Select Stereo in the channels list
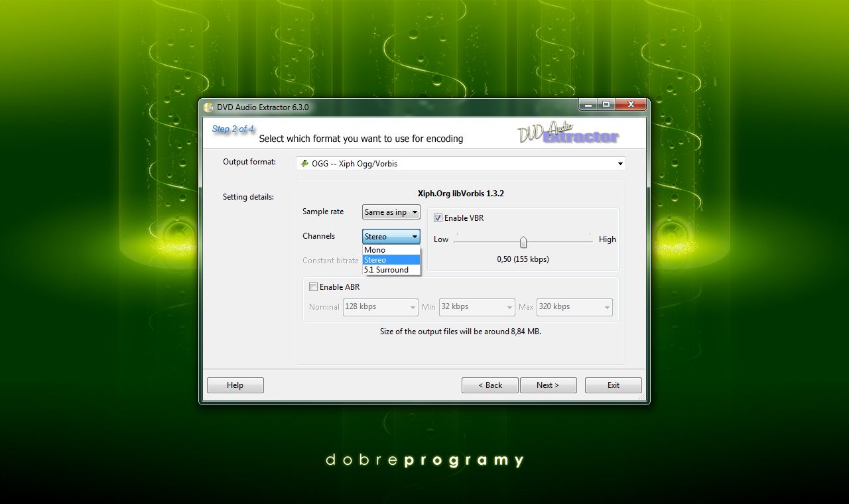Image resolution: width=849 pixels, height=504 pixels. click(x=391, y=260)
